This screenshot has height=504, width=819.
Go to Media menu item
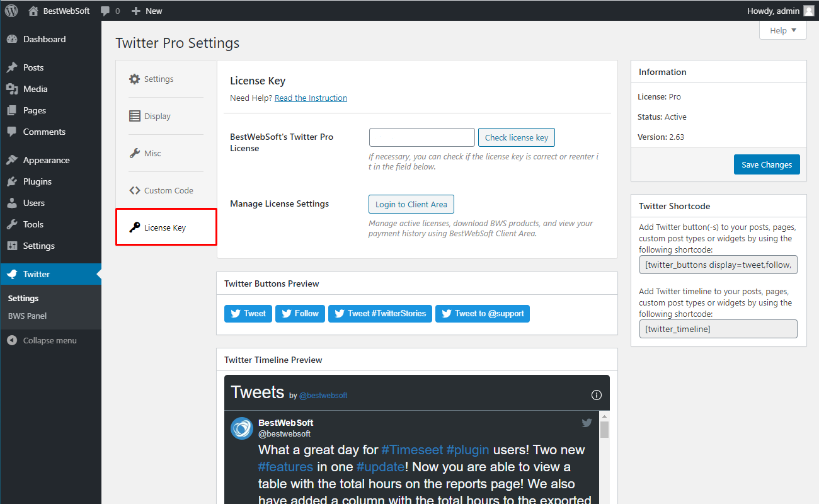[x=50, y=89]
